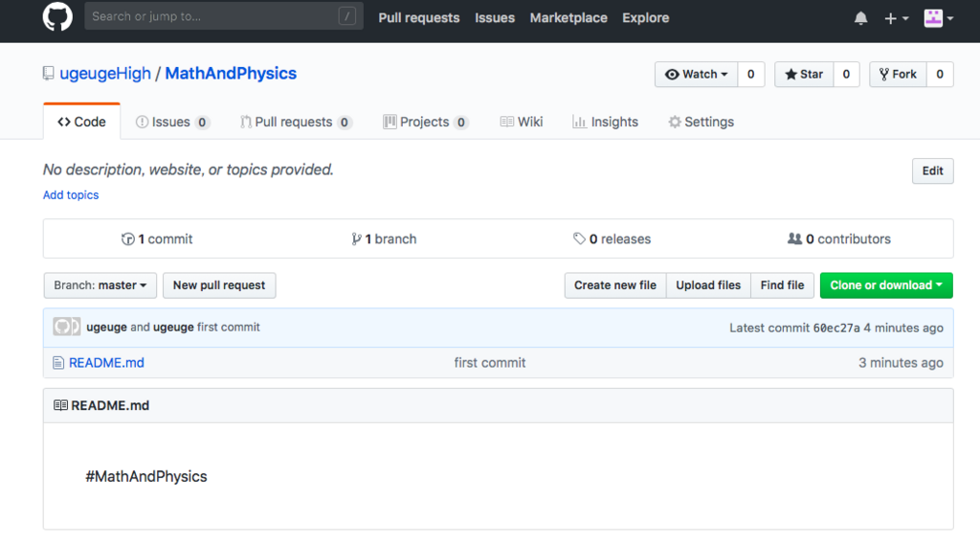Open Explore in top navigation
The height and width of the screenshot is (544, 980).
646,18
